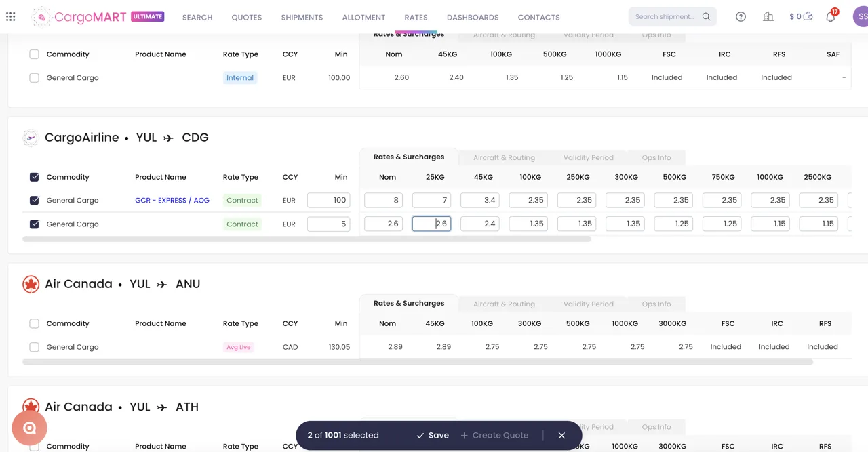Tick the Air Canada YUL ANU header checkbox

click(x=34, y=323)
